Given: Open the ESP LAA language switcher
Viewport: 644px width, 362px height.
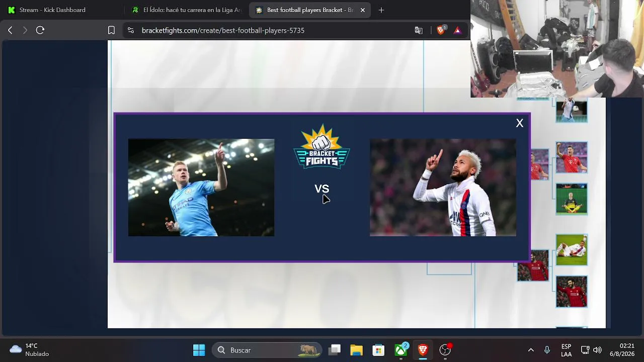Looking at the screenshot, I should pos(566,350).
